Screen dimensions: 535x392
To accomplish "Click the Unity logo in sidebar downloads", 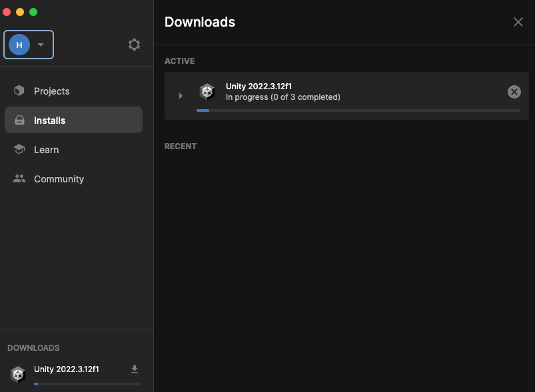I will (18, 374).
